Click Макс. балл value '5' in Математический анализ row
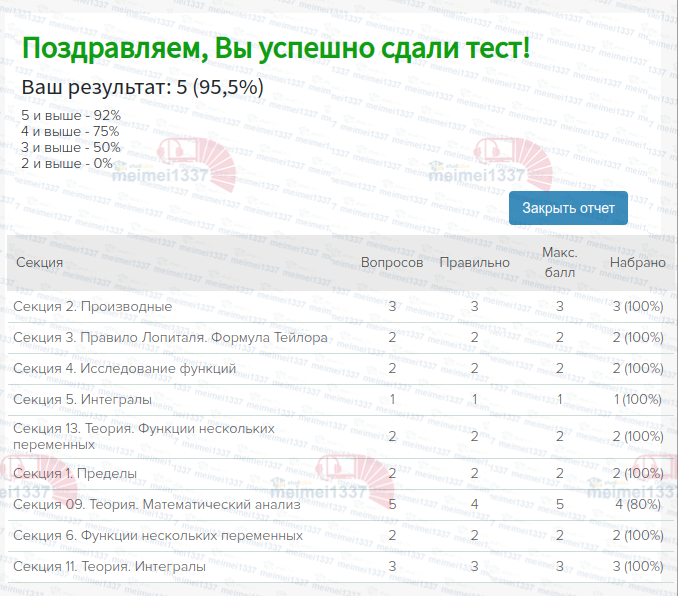The height and width of the screenshot is (596, 678). (x=560, y=505)
